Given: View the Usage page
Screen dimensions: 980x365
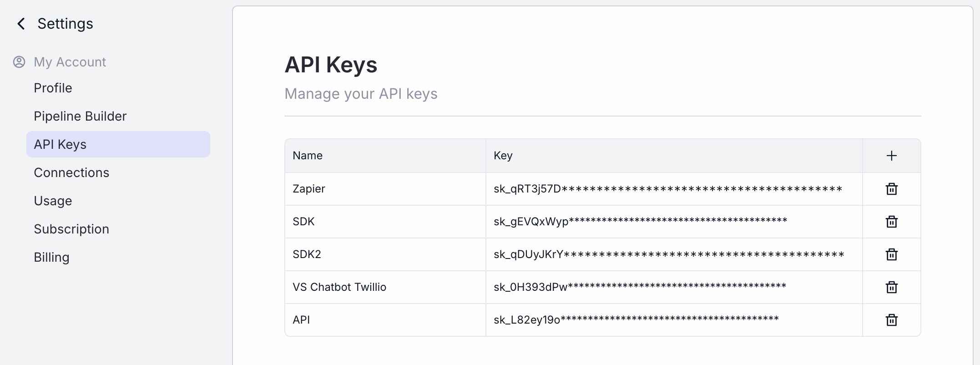Looking at the screenshot, I should 118,201.
